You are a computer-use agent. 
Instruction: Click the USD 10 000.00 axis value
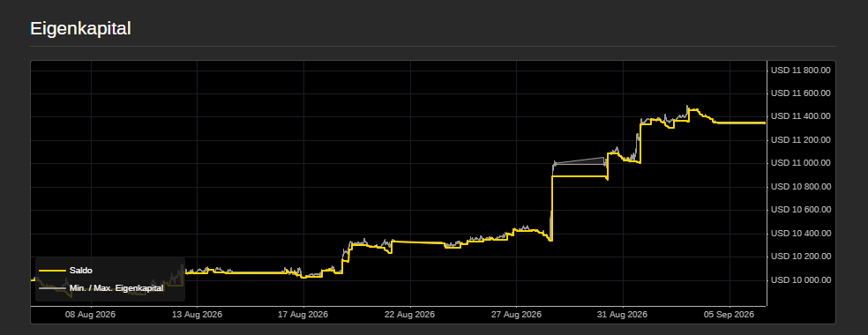point(801,279)
